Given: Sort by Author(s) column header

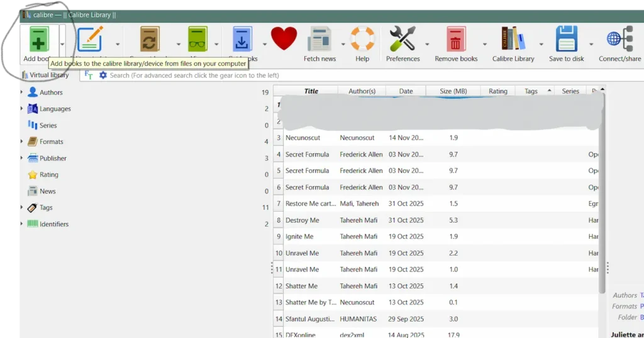Looking at the screenshot, I should [x=362, y=90].
